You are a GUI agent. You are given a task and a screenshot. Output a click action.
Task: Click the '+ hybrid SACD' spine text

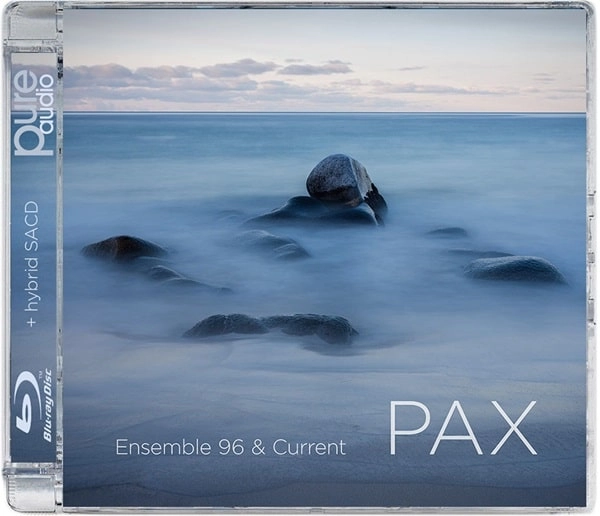(33, 265)
